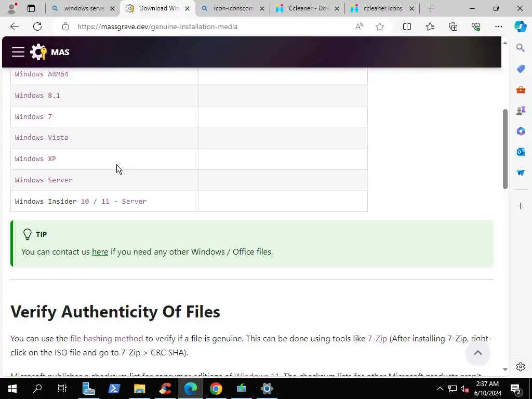Close the ccleaner Icons tab
This screenshot has width=532, height=399.
[x=411, y=8]
